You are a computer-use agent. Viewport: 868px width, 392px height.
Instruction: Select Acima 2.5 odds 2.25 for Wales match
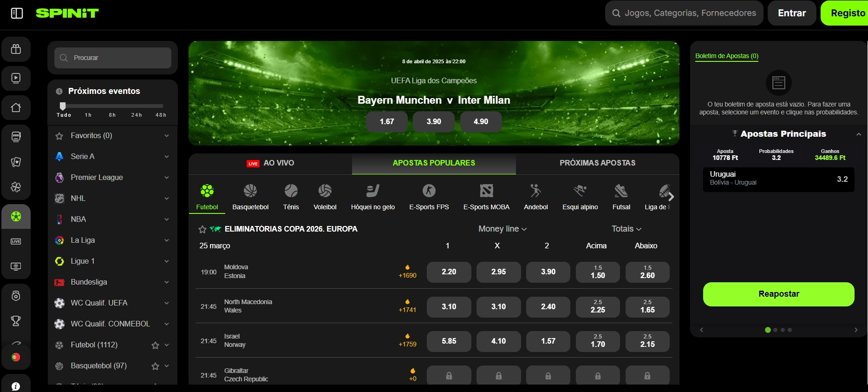coord(598,307)
